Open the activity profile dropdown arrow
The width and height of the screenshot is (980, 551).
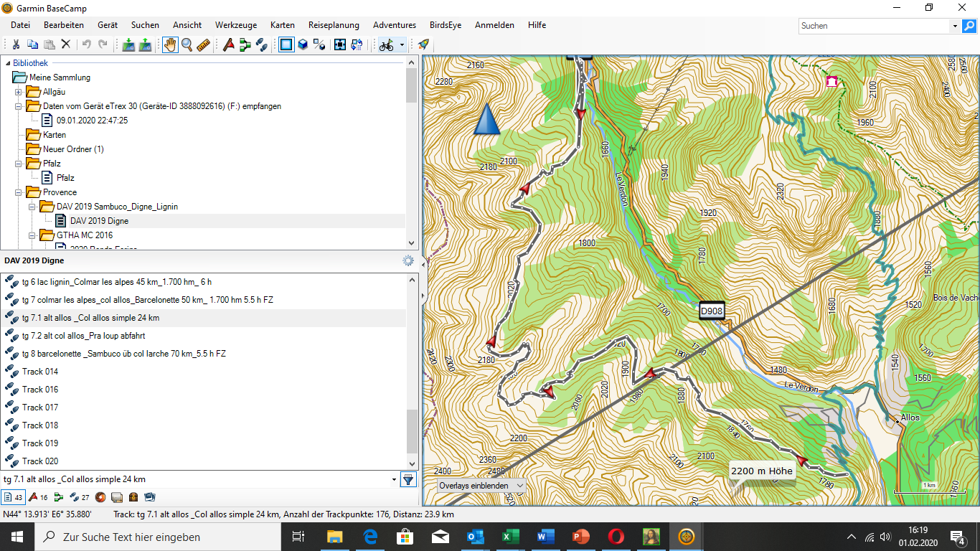402,44
